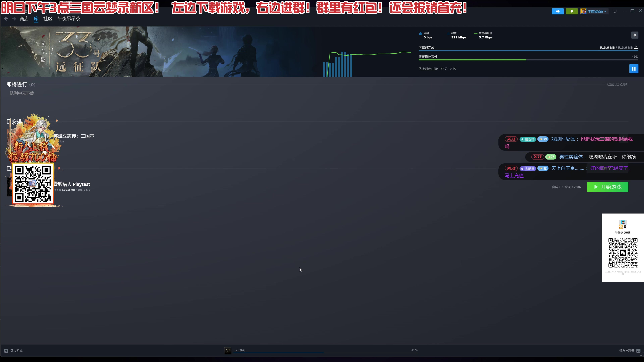Click 关注 badge beside 男性实验体
Image resolution: width=644 pixels, height=362 pixels.
[538, 157]
